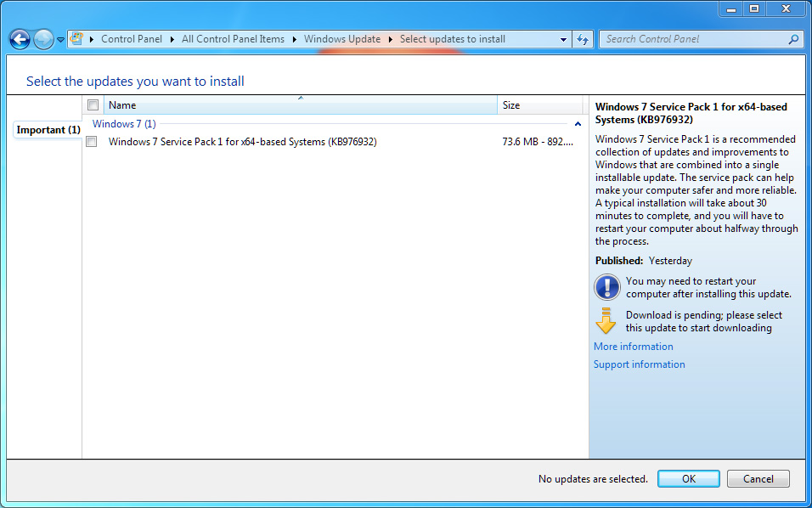The height and width of the screenshot is (508, 812).
Task: Click the Control Panel icon in address bar
Action: click(x=76, y=39)
